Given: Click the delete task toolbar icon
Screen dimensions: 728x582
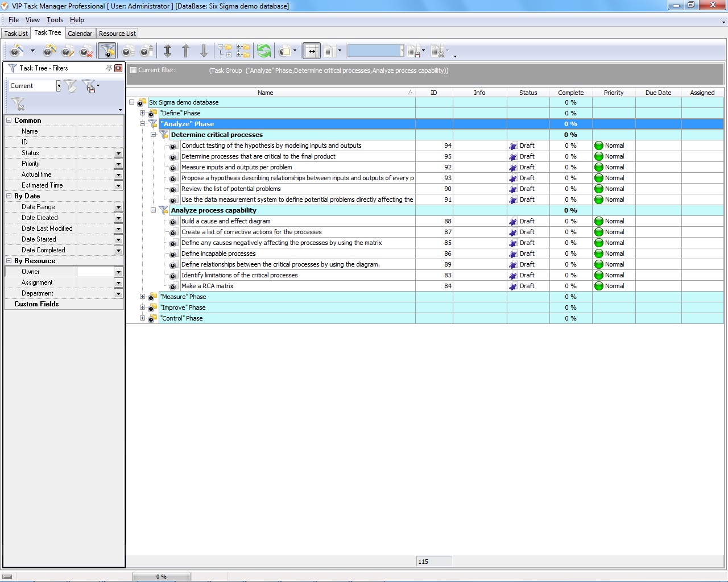Looking at the screenshot, I should click(86, 52).
